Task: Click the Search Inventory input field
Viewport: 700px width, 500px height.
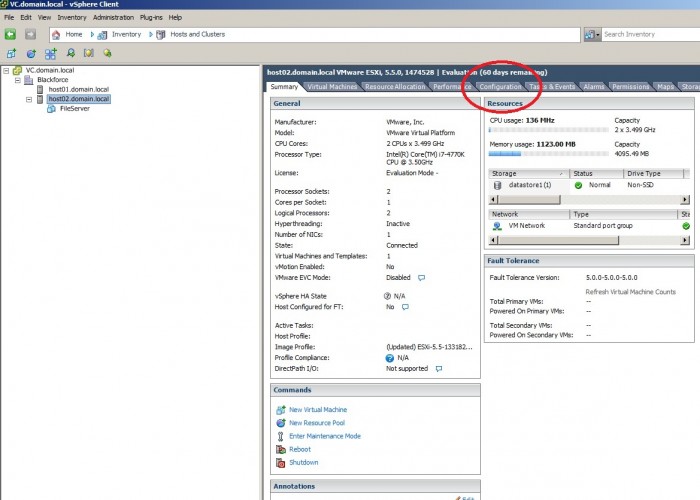Action: [651, 34]
